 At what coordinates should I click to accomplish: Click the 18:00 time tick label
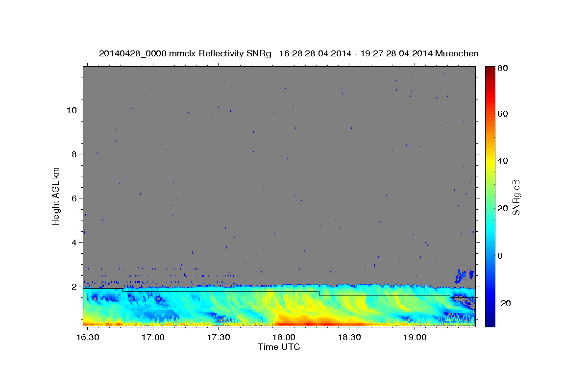pos(284,338)
